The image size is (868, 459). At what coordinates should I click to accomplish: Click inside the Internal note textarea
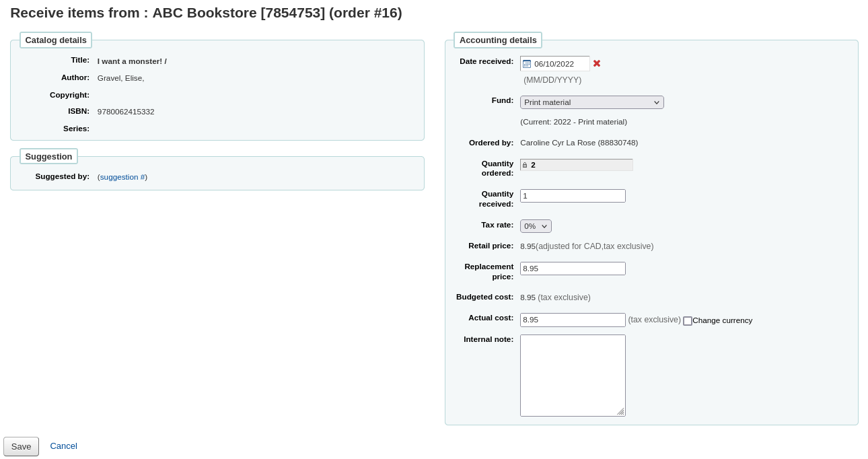click(573, 375)
